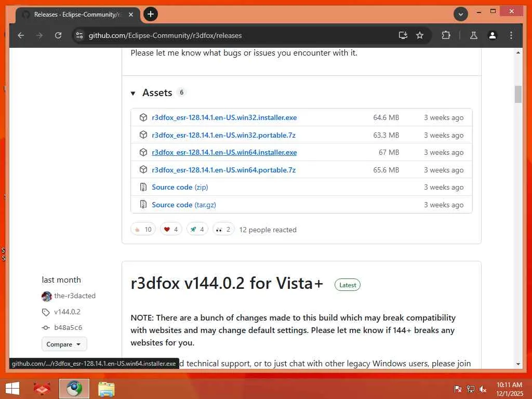The height and width of the screenshot is (399, 532).
Task: Download r3dfox win64.portable.7z
Action: [x=223, y=170]
